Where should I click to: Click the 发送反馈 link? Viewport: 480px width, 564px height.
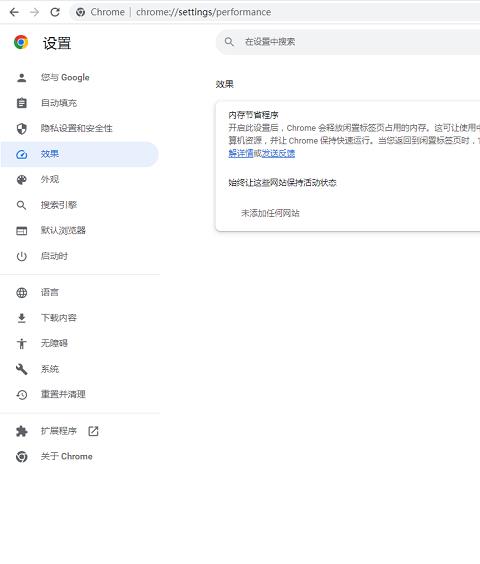(278, 154)
